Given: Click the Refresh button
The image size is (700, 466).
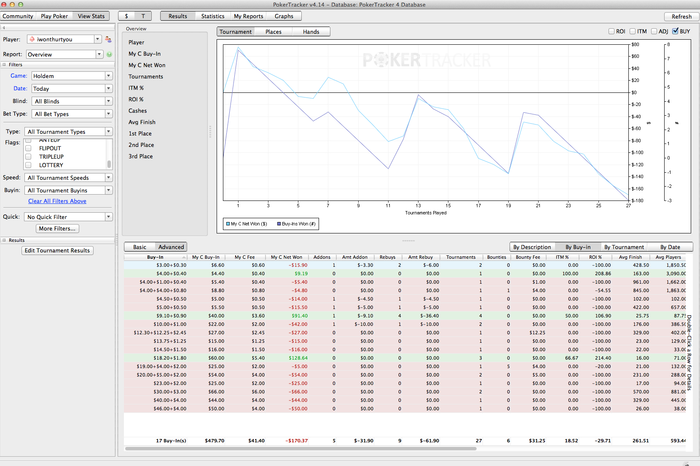Looking at the screenshot, I should pyautogui.click(x=679, y=16).
